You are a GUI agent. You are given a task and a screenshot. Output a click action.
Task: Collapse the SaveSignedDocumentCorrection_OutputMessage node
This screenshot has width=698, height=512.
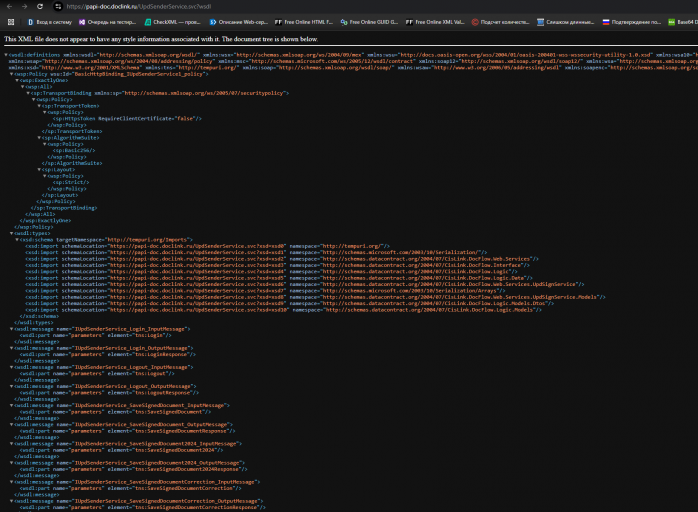pos(12,501)
